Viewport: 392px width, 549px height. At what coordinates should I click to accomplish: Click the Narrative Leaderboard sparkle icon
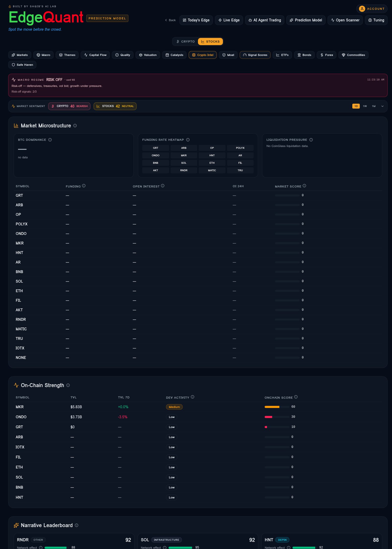coord(16,525)
